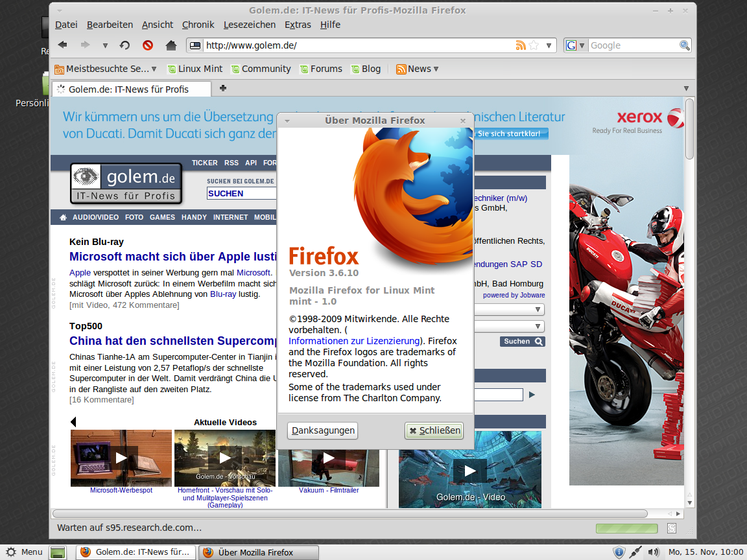
Task: Subscribe via the RSS feed icon
Action: point(521,45)
